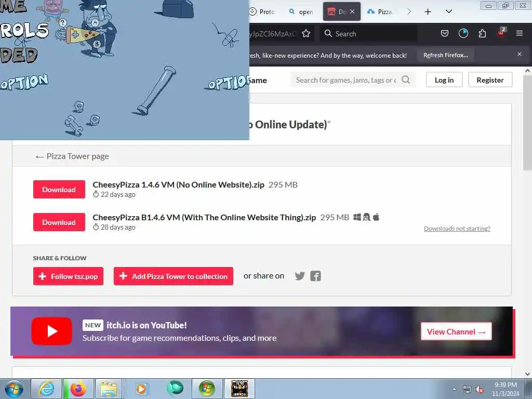The height and width of the screenshot is (399, 532).
Task: Click the page scrollbar down arrow
Action: [527, 374]
